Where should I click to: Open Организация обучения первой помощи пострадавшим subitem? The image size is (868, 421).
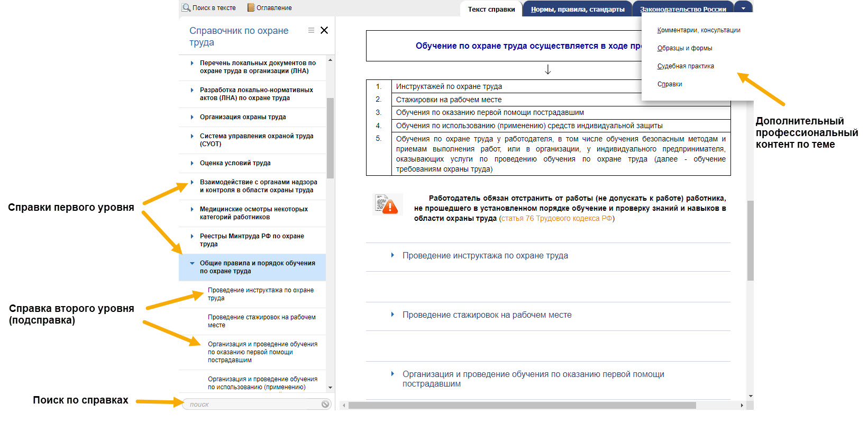pos(262,352)
